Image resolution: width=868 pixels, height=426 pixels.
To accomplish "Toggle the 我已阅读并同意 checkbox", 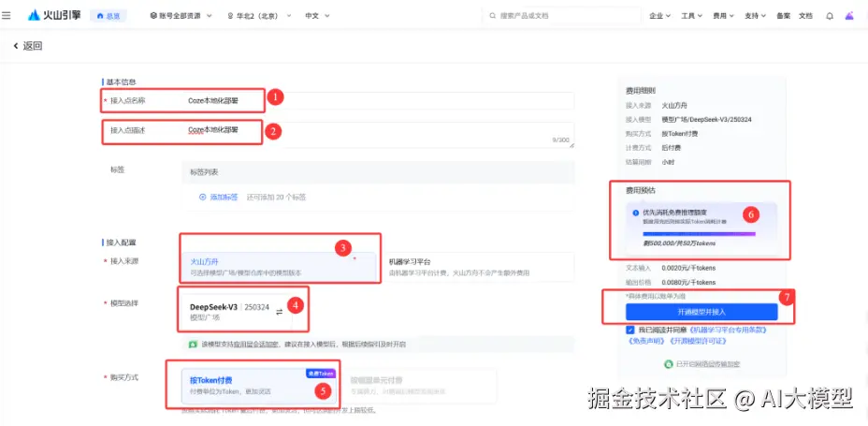I will pos(630,330).
